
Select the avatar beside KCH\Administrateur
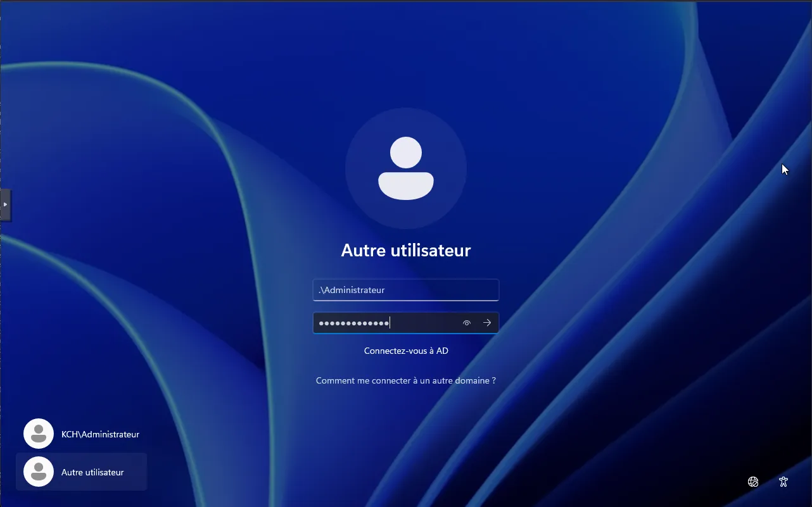click(38, 434)
